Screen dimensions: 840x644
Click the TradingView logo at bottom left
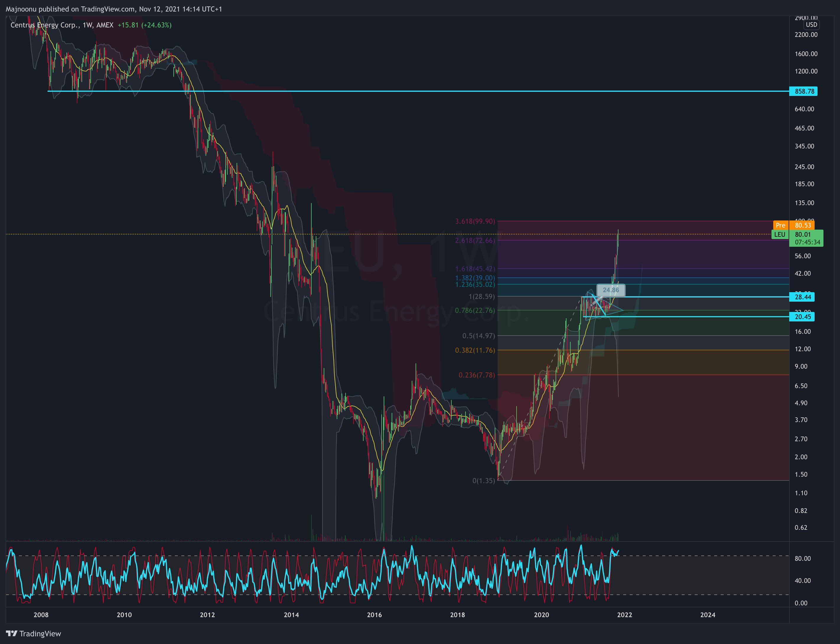click(x=34, y=633)
